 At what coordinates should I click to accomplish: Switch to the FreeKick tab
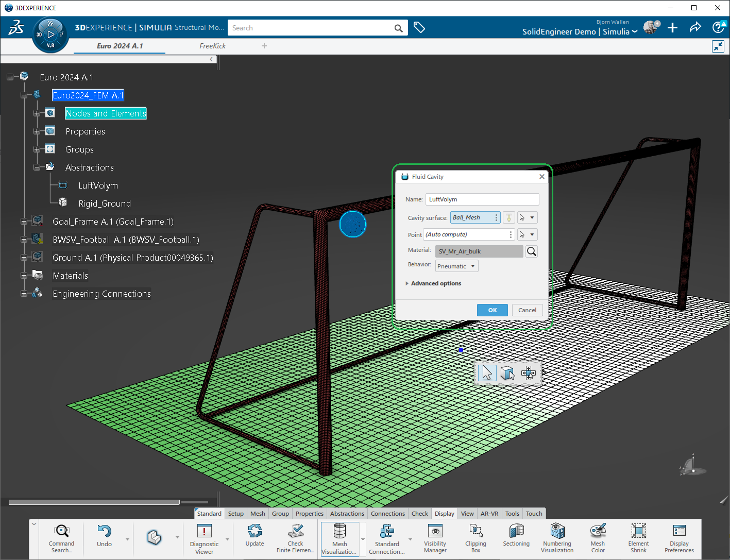pos(212,46)
